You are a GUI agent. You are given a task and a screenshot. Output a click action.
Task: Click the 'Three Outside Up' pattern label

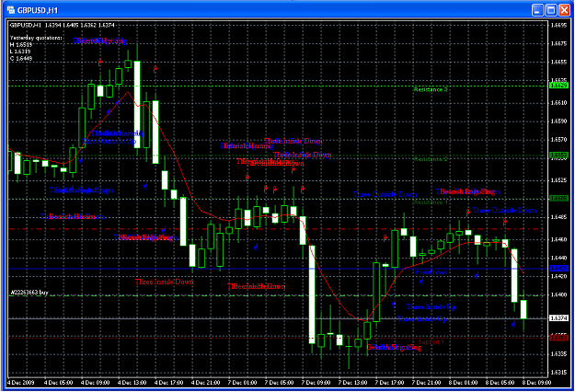click(109, 141)
